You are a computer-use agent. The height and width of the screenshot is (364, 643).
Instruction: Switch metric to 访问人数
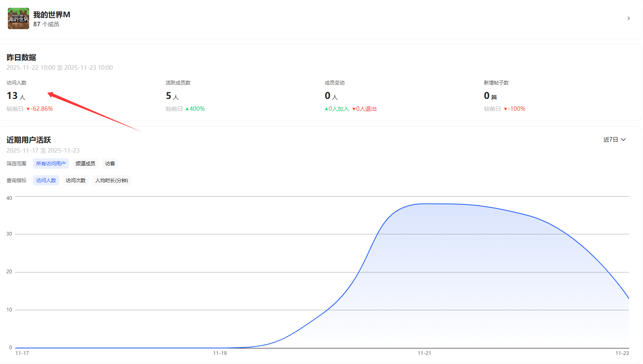pos(46,181)
